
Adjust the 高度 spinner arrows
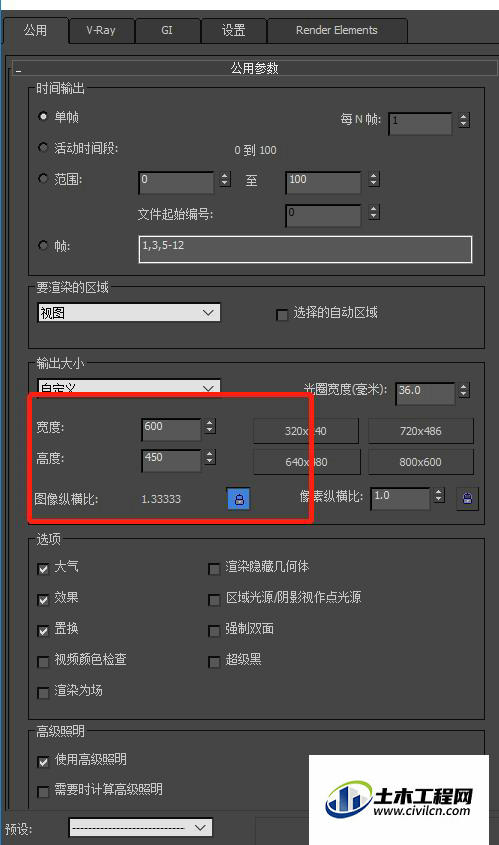tap(210, 458)
